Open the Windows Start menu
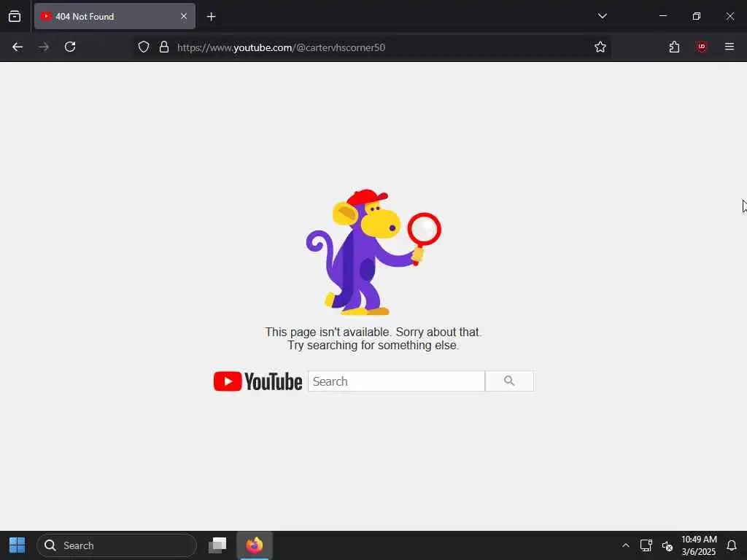Screen dimensions: 747x560 tap(18, 545)
